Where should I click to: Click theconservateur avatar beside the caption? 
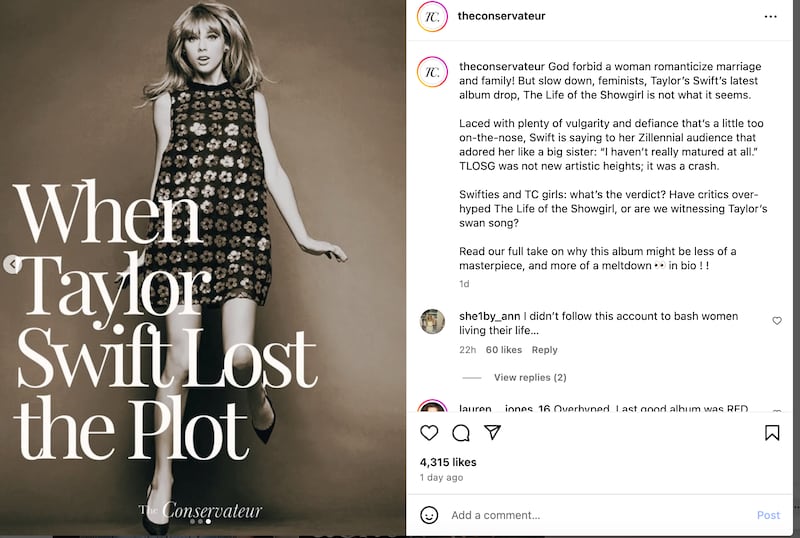(431, 71)
